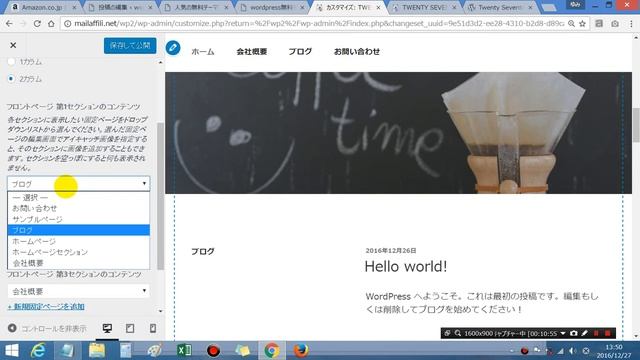Click the 保存して公開 button
The image size is (640, 360).
(130, 45)
